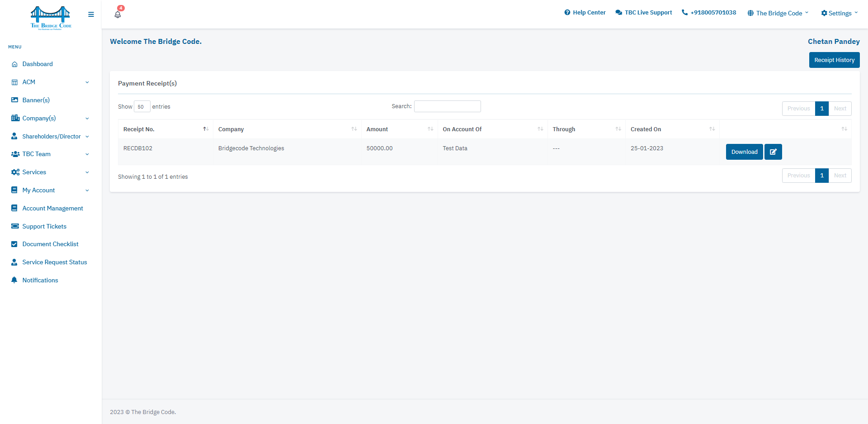Click the edit icon for RECDB102

(x=773, y=152)
